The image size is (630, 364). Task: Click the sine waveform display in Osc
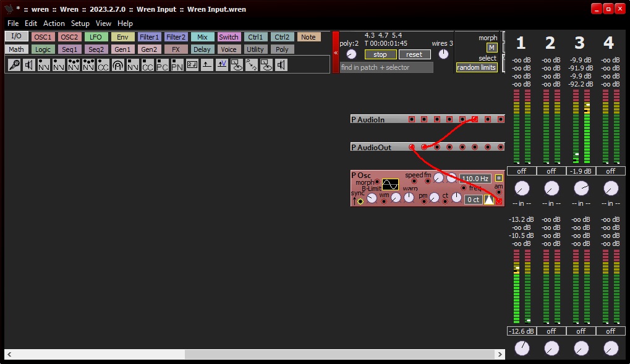pyautogui.click(x=391, y=184)
